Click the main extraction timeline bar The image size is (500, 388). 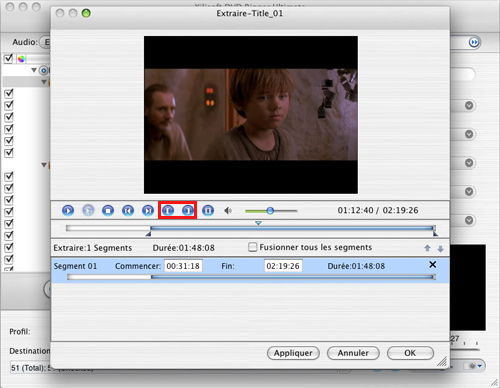pyautogui.click(x=251, y=228)
